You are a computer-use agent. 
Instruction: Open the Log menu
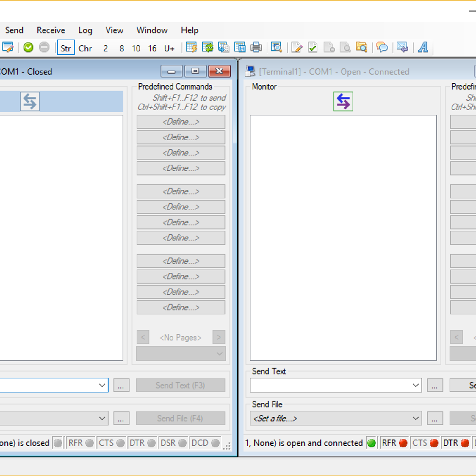tap(85, 30)
